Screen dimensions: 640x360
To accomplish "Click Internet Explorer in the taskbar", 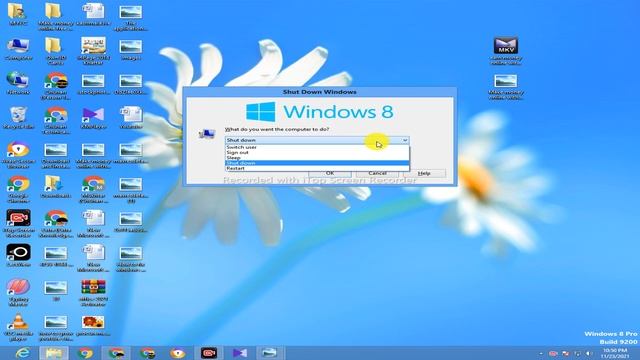I will (x=23, y=353).
